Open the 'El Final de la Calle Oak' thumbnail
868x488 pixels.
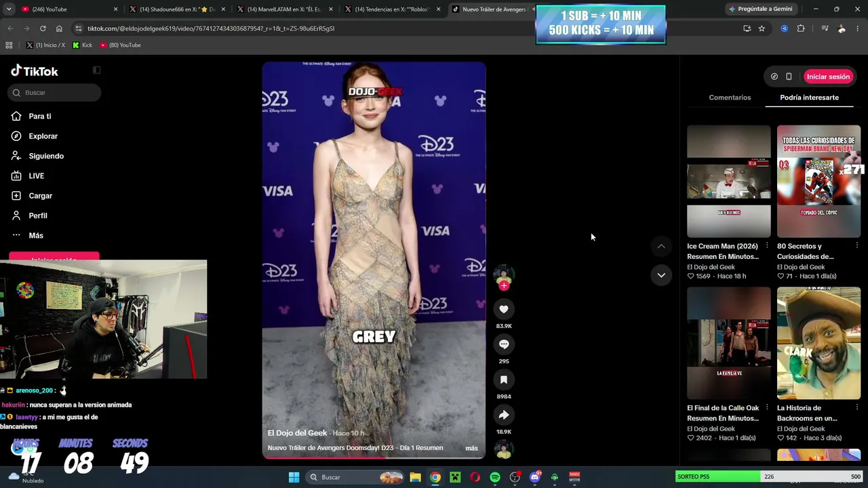(728, 343)
